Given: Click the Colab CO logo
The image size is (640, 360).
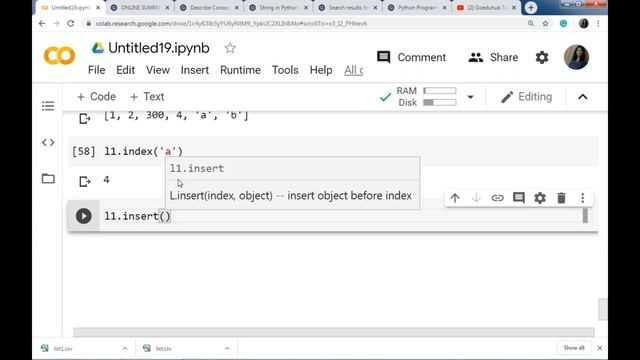Looking at the screenshot, I should 59,56.
